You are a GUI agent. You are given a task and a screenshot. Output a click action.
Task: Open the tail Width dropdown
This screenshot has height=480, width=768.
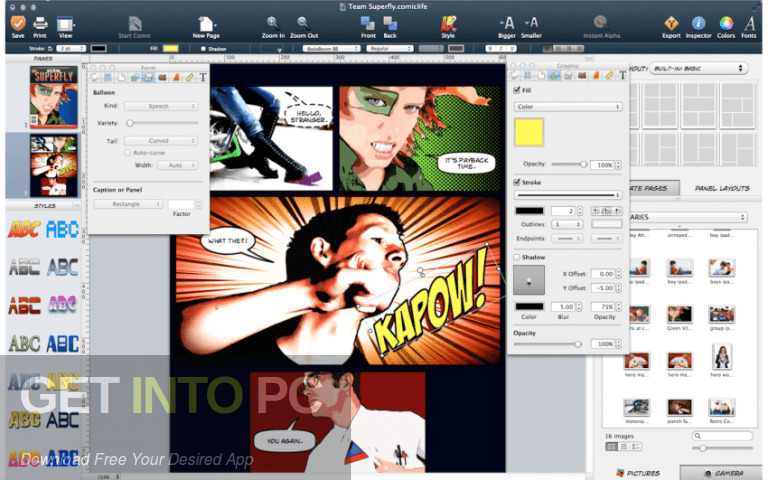[x=177, y=166]
